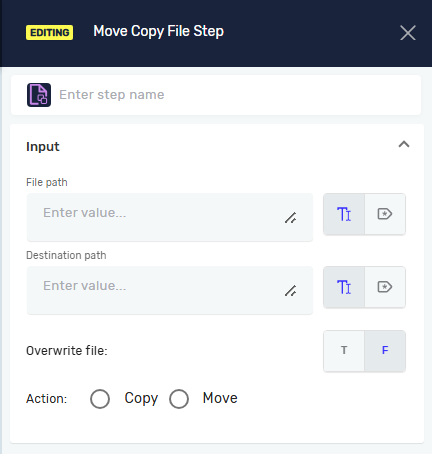Click the Input section header

(43, 147)
